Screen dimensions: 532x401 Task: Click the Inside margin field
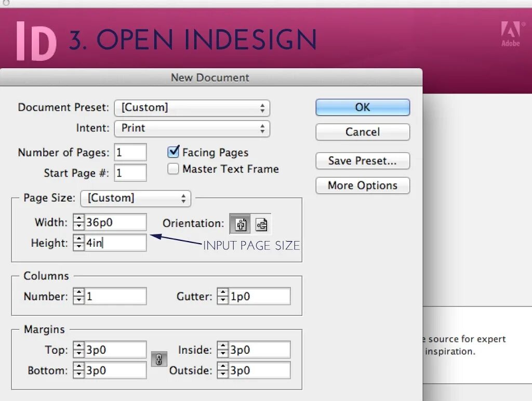click(260, 350)
